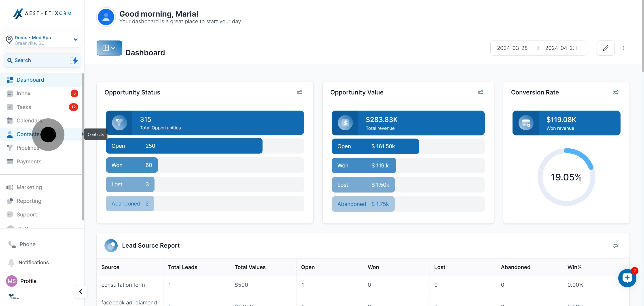Open Lead Source Report settings icon
Viewport: 644px width, 306px height.
tap(616, 246)
